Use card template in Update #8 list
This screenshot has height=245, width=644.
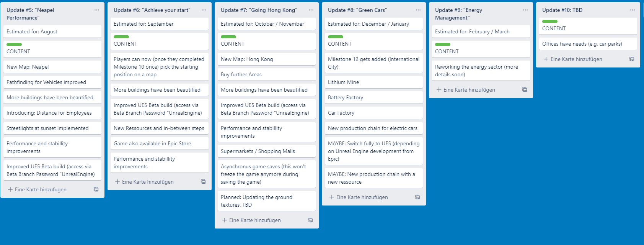(417, 197)
